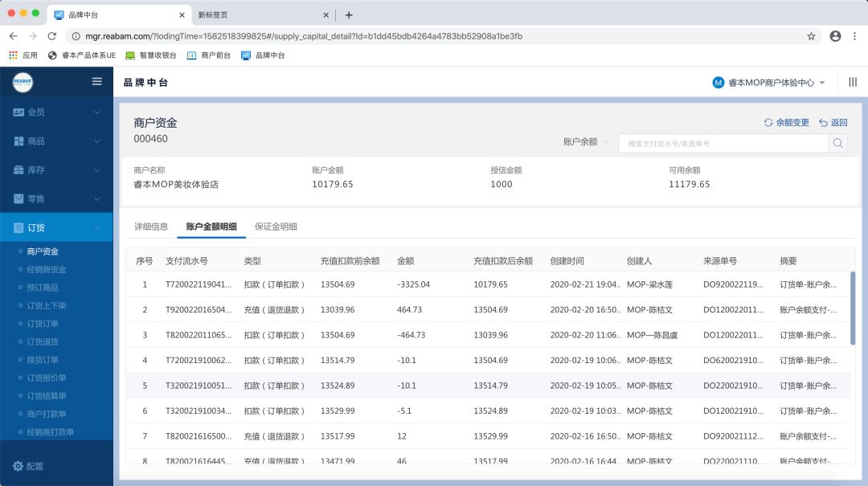Screen dimensions: 868x486
Task: Focus the 搜索支付流水号 search field
Action: pyautogui.click(x=723, y=143)
